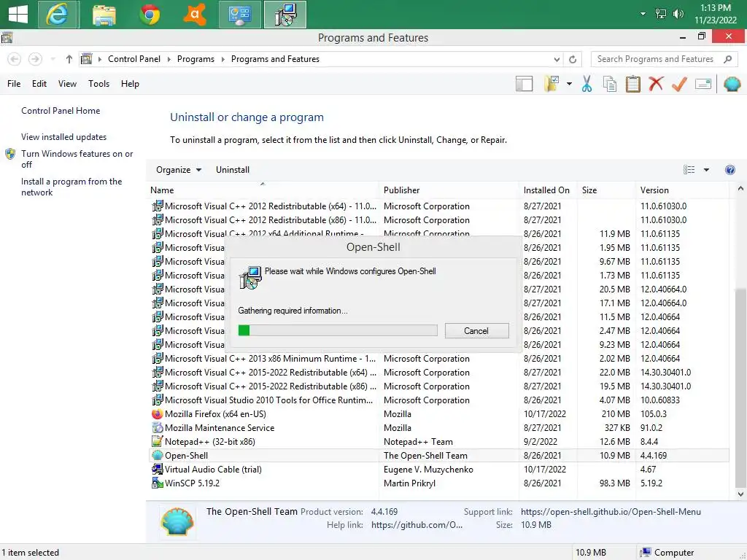Select Mozilla Firefox (x64 en-US) row

point(438,414)
